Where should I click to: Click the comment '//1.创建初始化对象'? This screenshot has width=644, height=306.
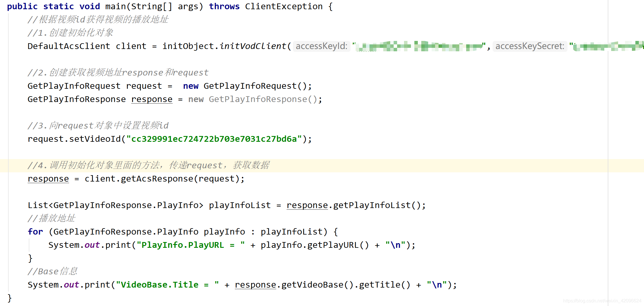70,33
